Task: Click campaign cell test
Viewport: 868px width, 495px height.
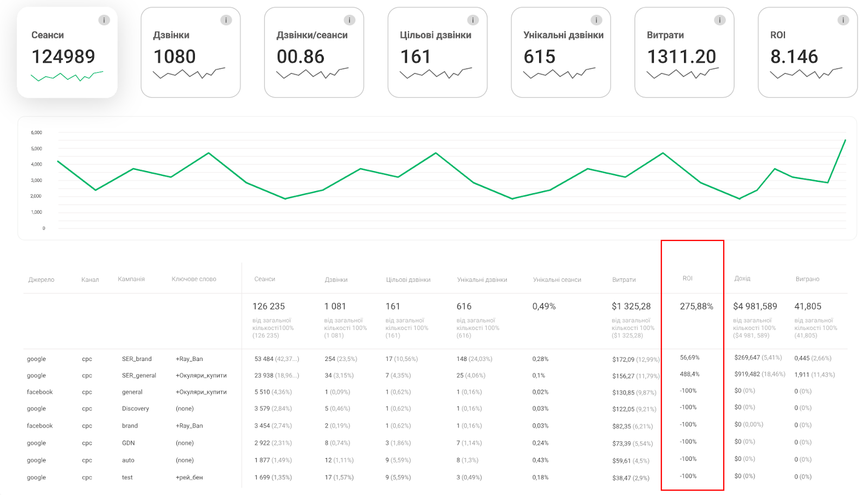Action: tap(127, 478)
